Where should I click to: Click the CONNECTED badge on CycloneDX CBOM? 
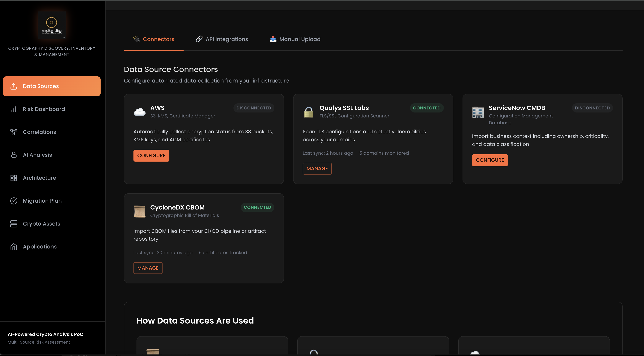coord(257,207)
